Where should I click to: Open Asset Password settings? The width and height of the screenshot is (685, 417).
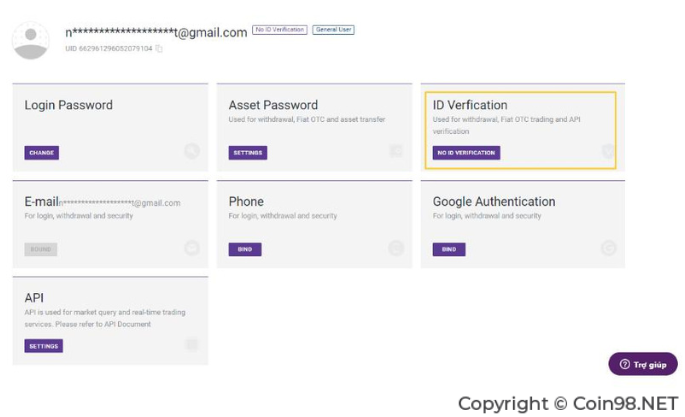tap(248, 153)
